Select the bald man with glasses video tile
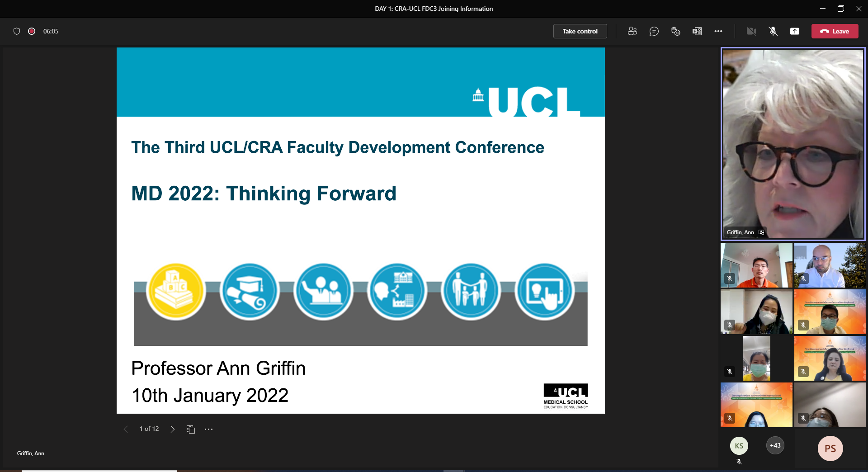Image resolution: width=868 pixels, height=472 pixels. tap(830, 265)
